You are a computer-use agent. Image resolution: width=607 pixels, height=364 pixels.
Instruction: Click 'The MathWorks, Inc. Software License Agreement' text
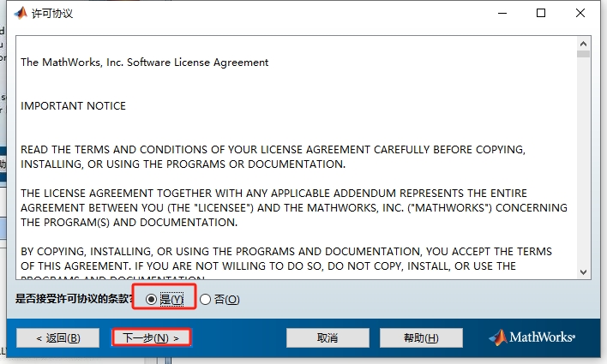pos(144,63)
